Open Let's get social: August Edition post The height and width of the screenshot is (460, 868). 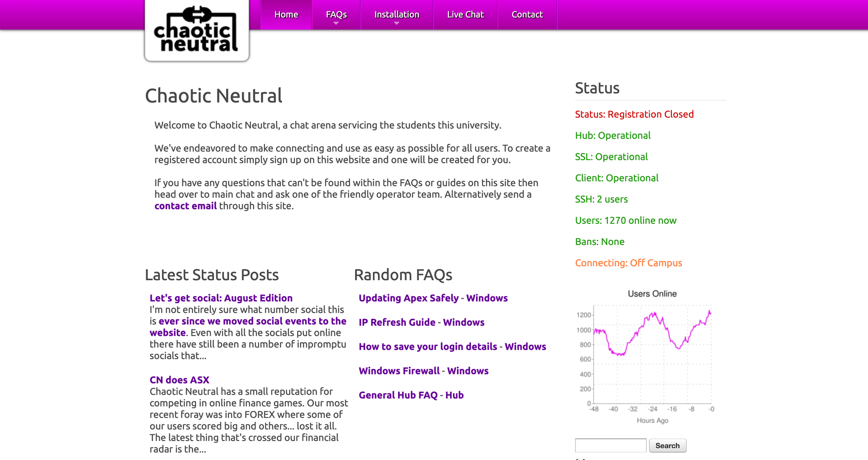point(221,298)
